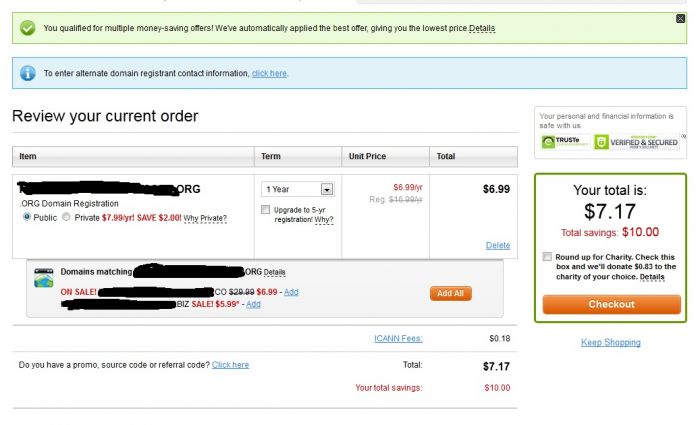The width and height of the screenshot is (700, 425).
Task: Click the green checkmark success icon
Action: coord(28,28)
